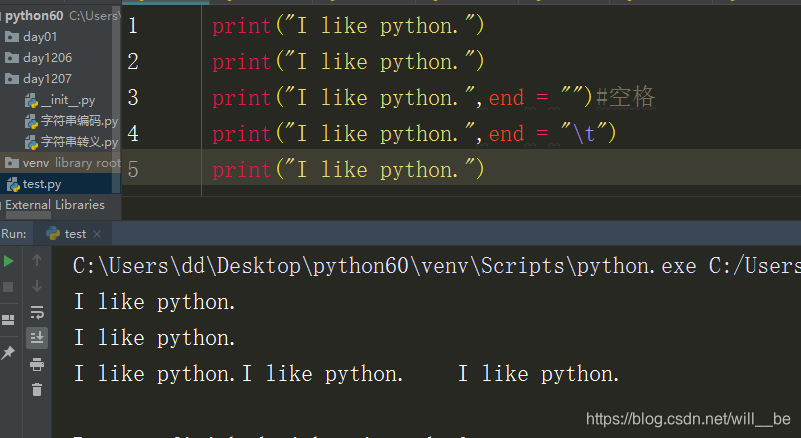Click the green Run button

click(x=9, y=261)
